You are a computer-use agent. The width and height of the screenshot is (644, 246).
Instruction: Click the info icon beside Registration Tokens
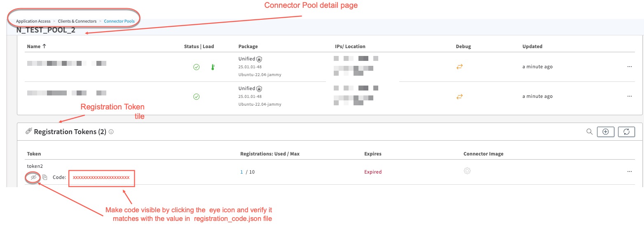(x=111, y=132)
